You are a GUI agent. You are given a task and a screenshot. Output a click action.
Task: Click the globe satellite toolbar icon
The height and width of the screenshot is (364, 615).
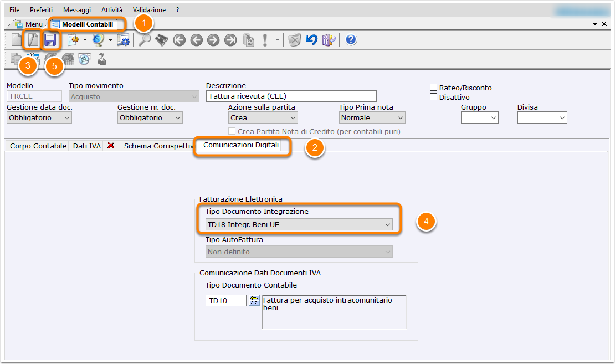click(x=98, y=40)
